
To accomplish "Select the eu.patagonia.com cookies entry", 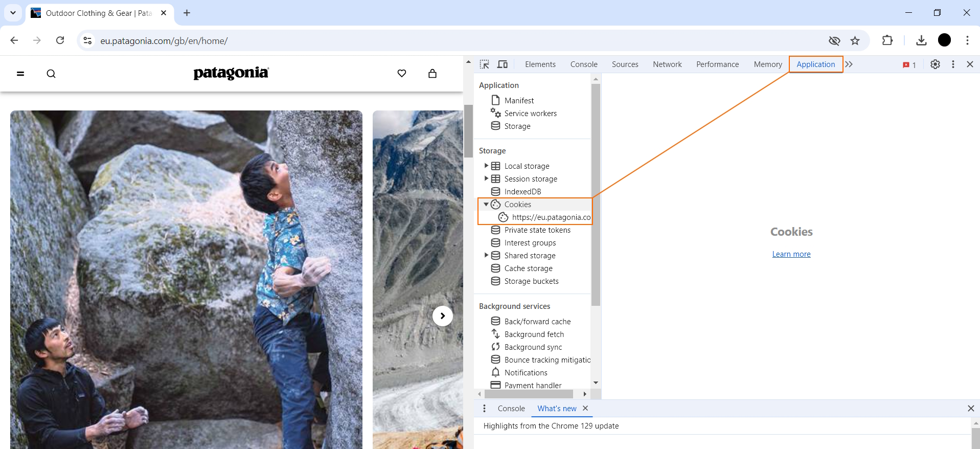I will click(551, 217).
